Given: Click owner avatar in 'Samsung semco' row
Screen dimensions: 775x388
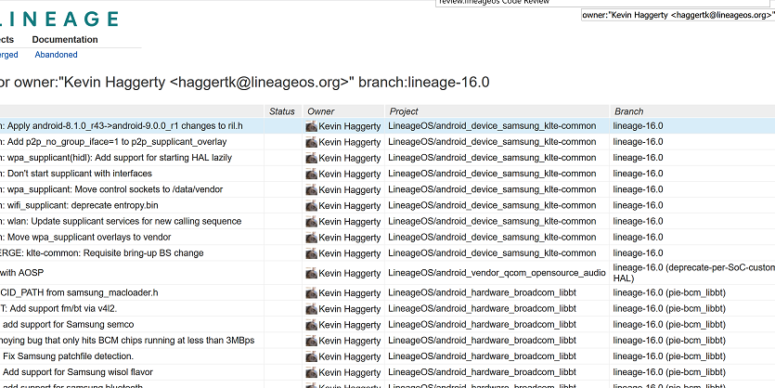Looking at the screenshot, I should click(x=311, y=325).
